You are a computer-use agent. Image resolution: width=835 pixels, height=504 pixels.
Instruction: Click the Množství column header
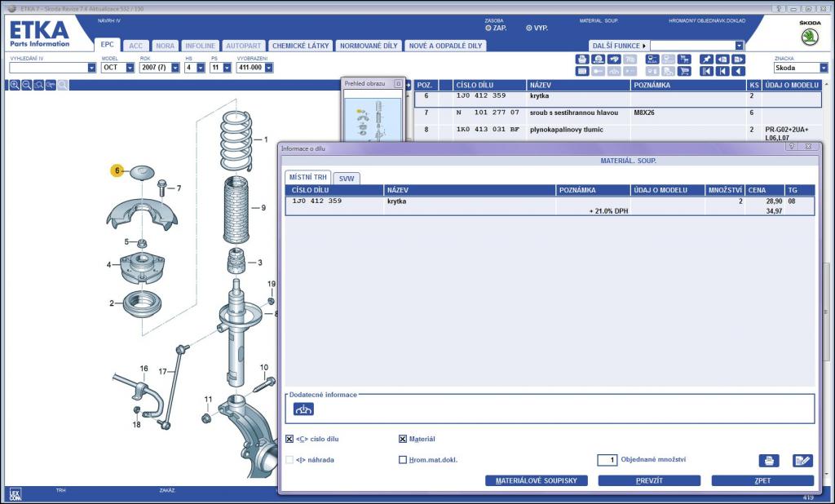point(725,190)
